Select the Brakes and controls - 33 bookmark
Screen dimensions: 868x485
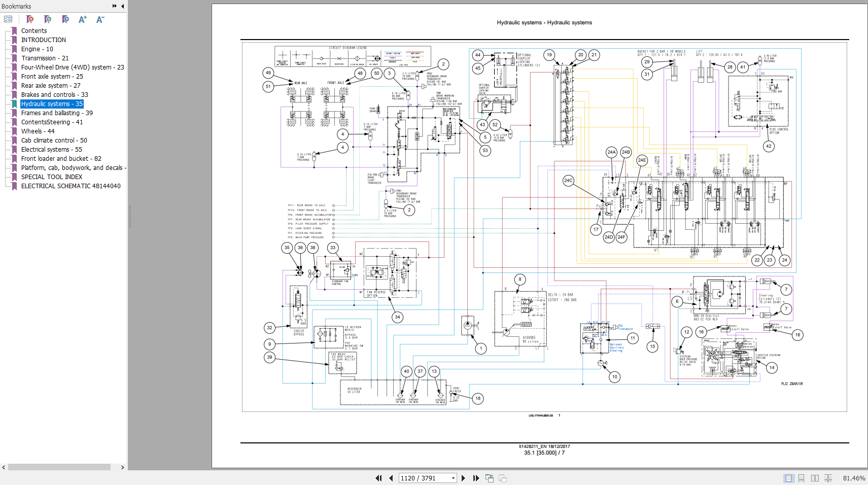pyautogui.click(x=54, y=95)
